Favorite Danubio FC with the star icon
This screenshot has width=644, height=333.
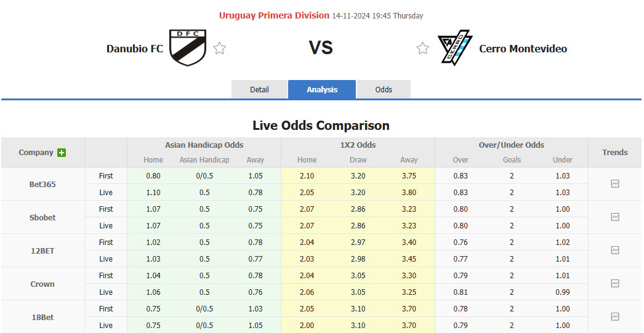(220, 49)
